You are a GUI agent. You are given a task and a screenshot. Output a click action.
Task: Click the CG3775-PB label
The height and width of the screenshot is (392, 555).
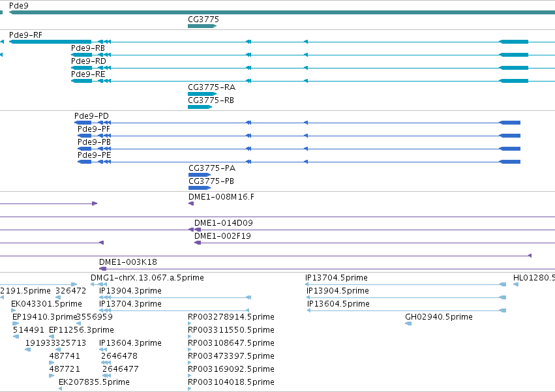pyautogui.click(x=211, y=181)
